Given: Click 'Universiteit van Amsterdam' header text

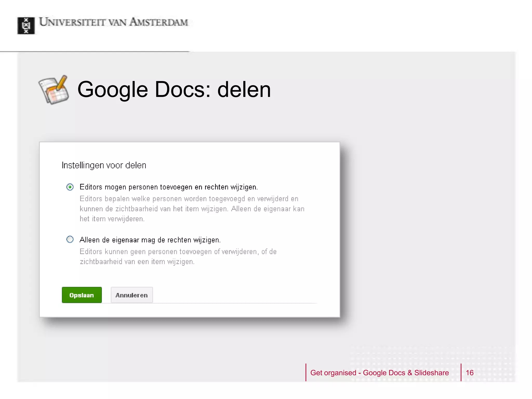Looking at the screenshot, I should tap(114, 22).
